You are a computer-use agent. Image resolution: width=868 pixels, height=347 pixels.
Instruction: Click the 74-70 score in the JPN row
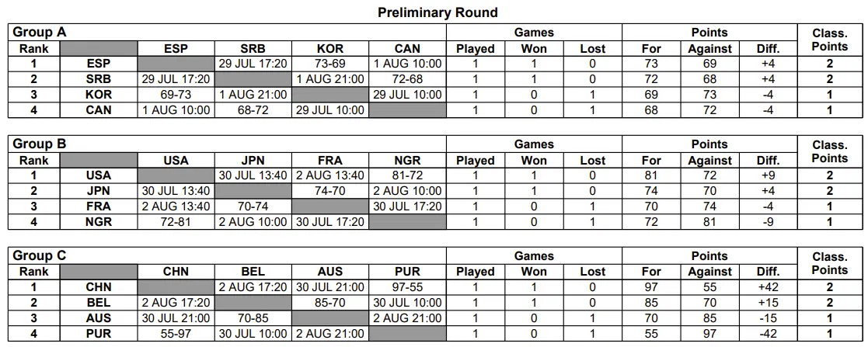330,191
